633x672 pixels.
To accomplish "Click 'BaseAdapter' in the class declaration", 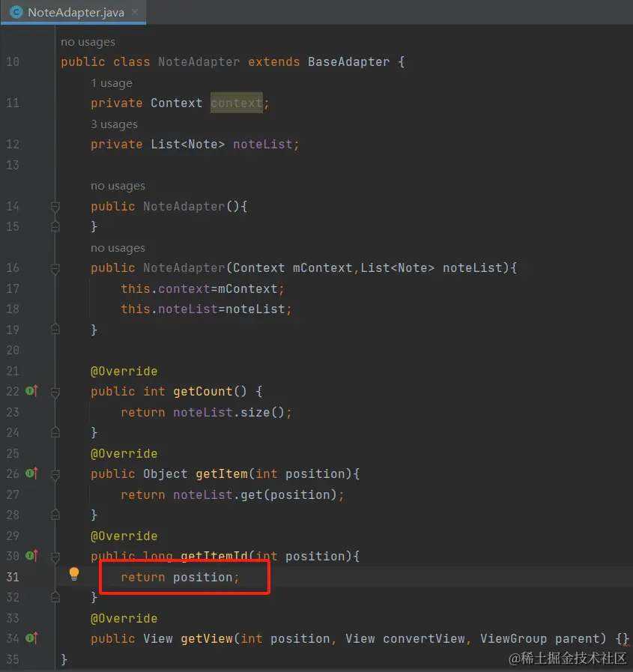I will click(349, 61).
